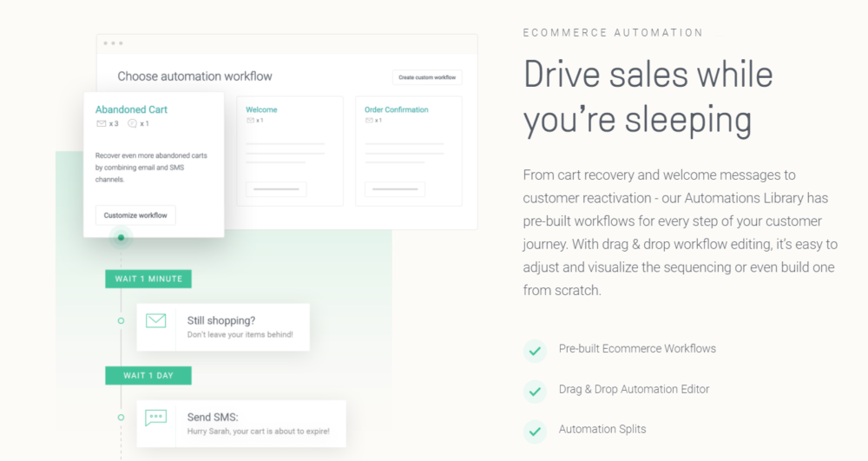The image size is (868, 461).
Task: Click the checkmark beside Pre-built Ecommerce Workflows
Action: (535, 351)
